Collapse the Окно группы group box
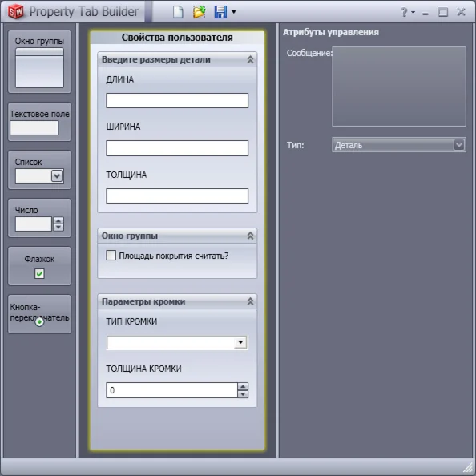Image resolution: width=476 pixels, height=476 pixels. click(250, 236)
